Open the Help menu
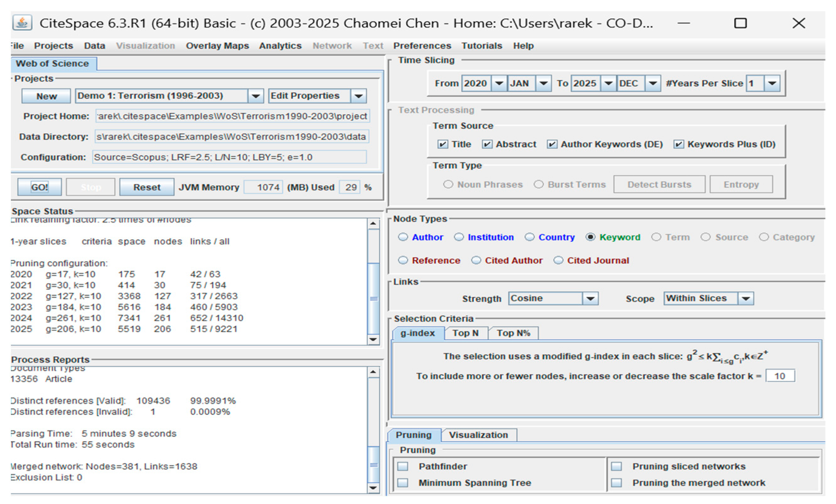The width and height of the screenshot is (836, 504). (x=523, y=46)
